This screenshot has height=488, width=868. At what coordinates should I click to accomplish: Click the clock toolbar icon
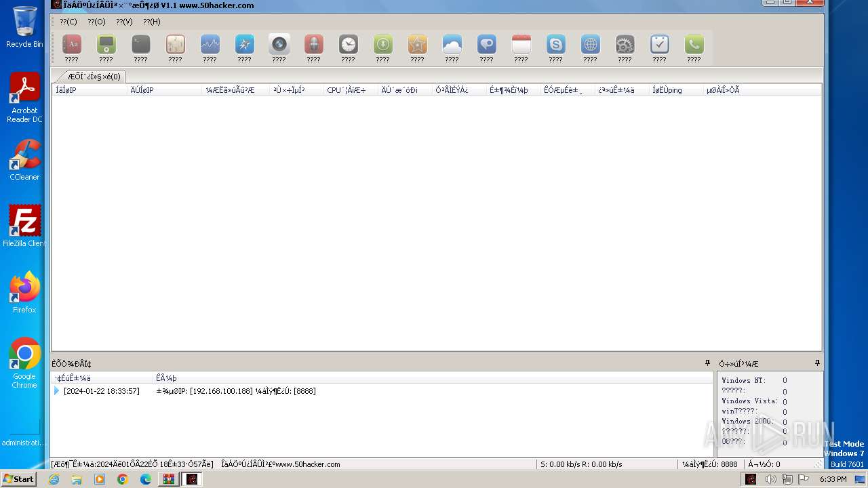[x=349, y=45]
